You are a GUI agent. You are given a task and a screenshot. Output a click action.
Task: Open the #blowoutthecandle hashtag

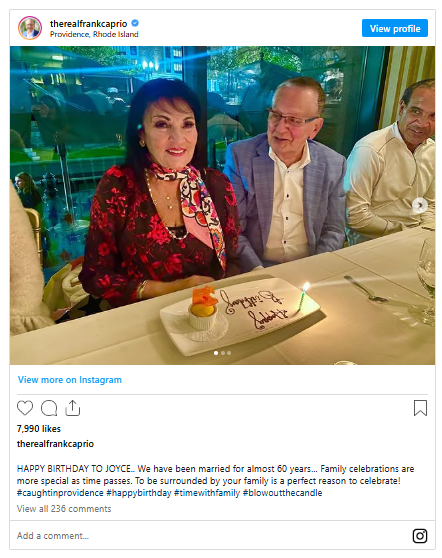coord(282,493)
